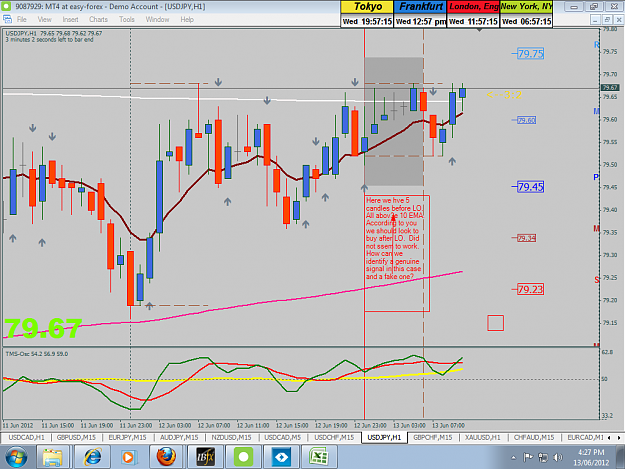The width and height of the screenshot is (625, 469).
Task: Select the blue 79.45 pivot price label
Action: coord(531,186)
